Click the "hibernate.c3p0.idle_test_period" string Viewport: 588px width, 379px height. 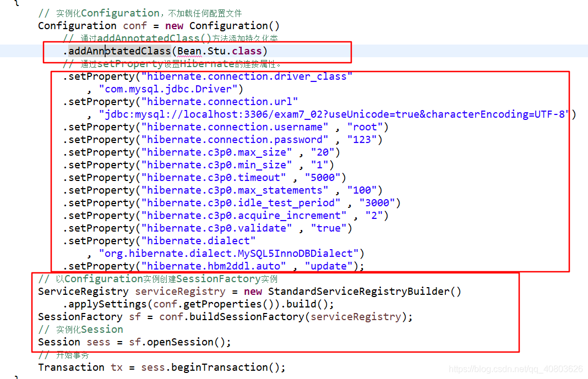pyautogui.click(x=241, y=203)
